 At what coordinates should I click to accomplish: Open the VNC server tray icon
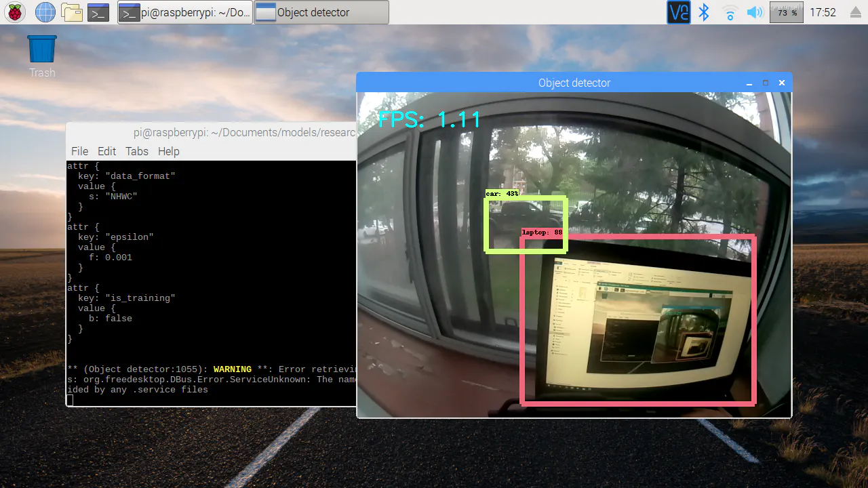pos(678,12)
